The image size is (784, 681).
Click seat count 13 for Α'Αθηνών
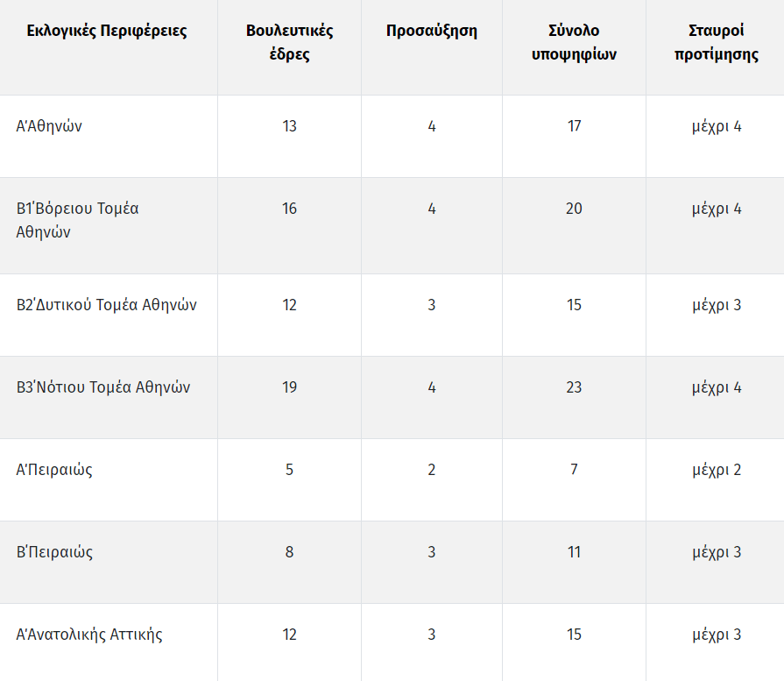point(289,126)
